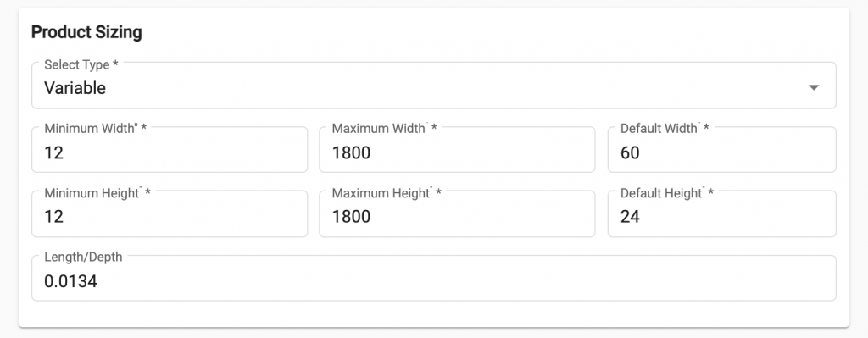Image resolution: width=868 pixels, height=338 pixels.
Task: Open the Select Type dropdown
Action: coord(433,86)
